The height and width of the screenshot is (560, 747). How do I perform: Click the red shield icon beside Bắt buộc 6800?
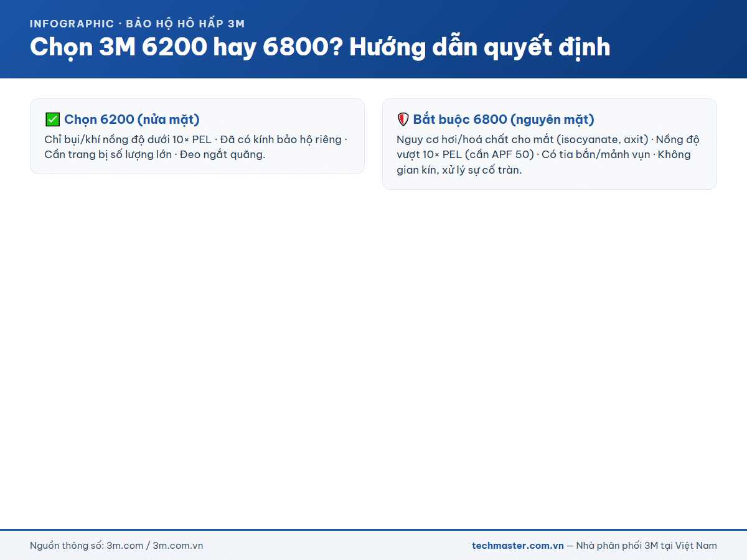click(x=403, y=119)
